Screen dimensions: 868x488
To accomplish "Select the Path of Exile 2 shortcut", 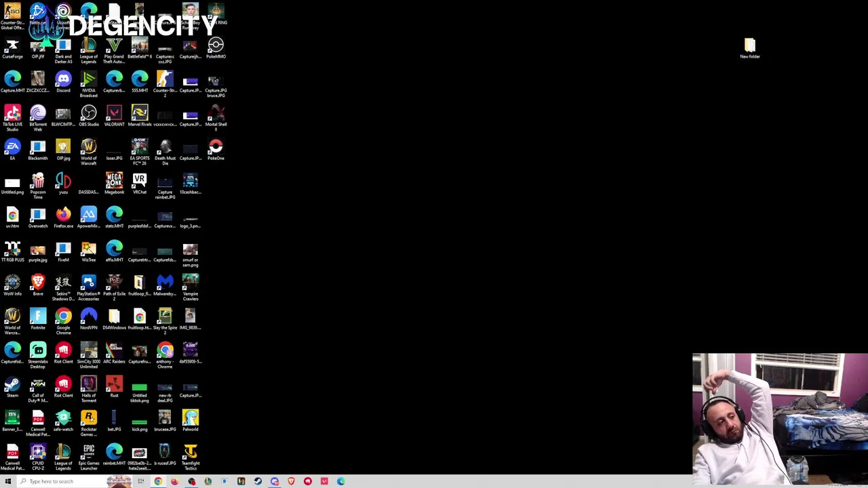I will pyautogui.click(x=114, y=287).
